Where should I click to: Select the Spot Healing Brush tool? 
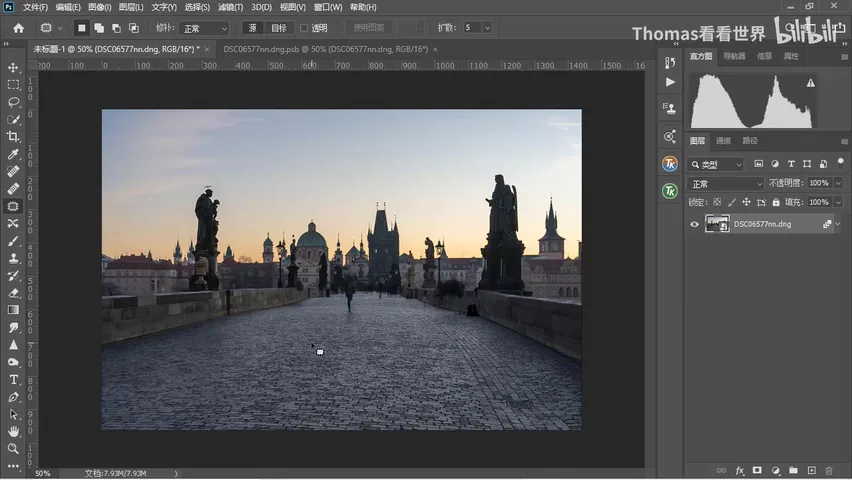(13, 172)
